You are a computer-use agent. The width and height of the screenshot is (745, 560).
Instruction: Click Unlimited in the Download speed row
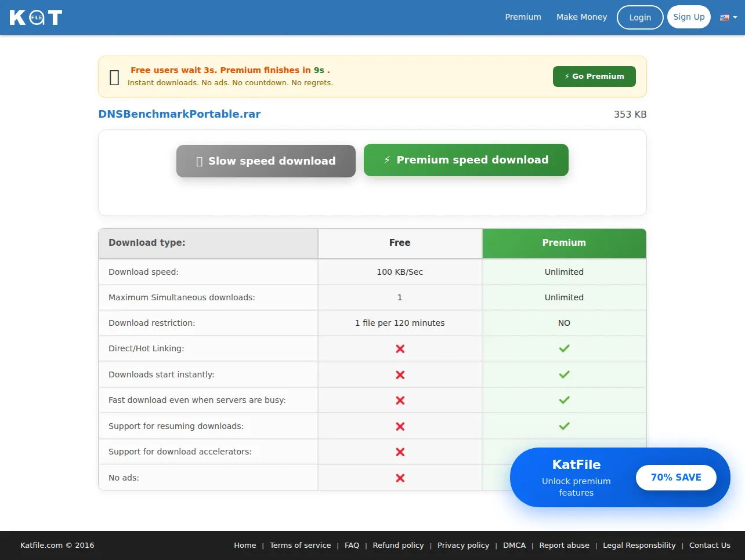(x=564, y=272)
